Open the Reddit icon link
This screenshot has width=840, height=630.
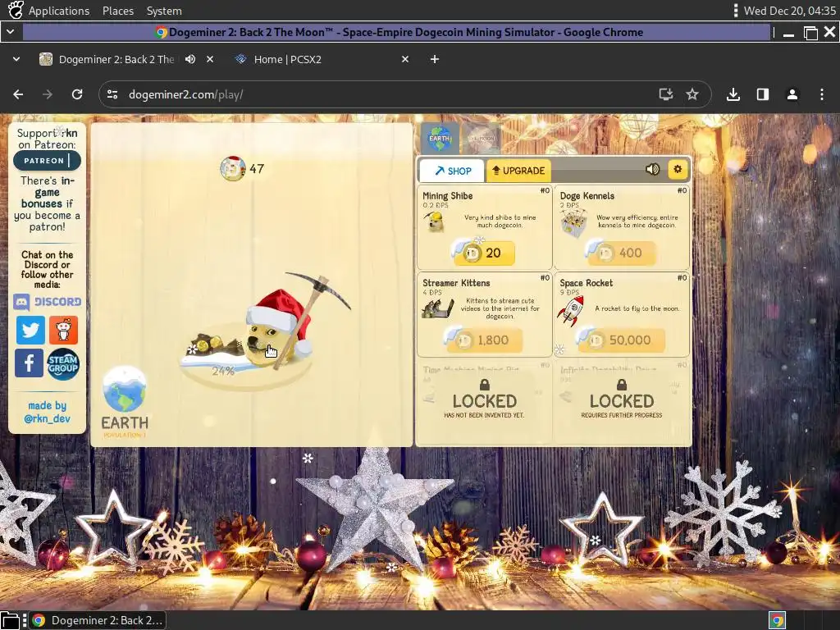[x=63, y=330]
